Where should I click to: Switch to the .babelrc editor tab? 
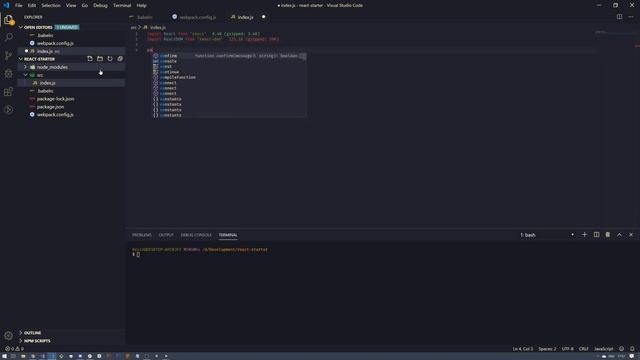(x=144, y=17)
